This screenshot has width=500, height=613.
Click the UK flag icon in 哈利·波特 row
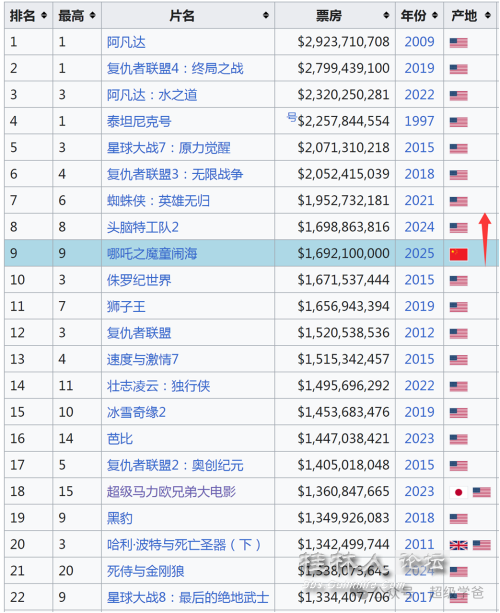459,545
